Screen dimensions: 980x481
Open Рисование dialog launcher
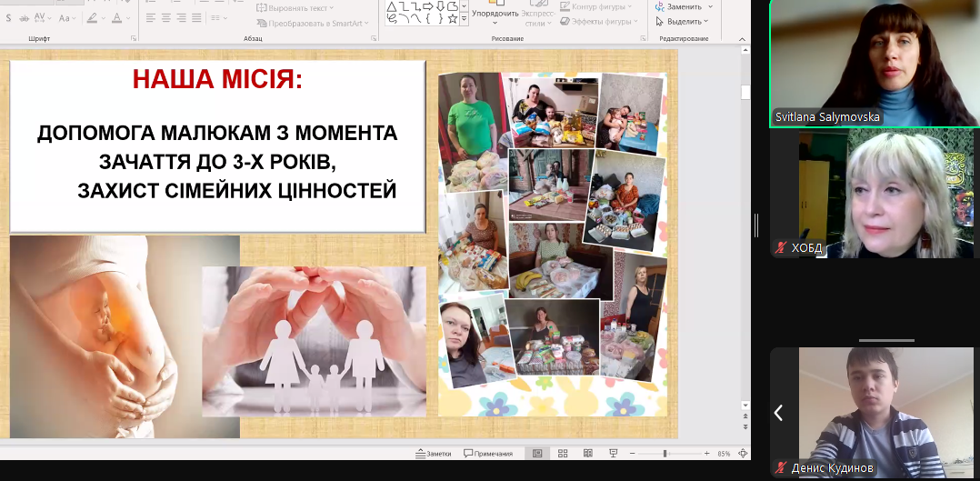point(643,38)
